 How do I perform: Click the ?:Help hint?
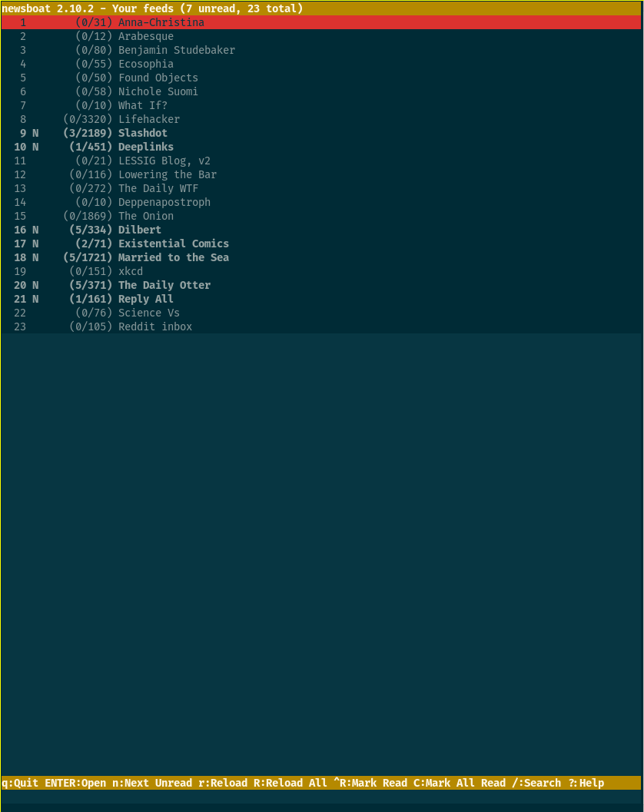[586, 783]
